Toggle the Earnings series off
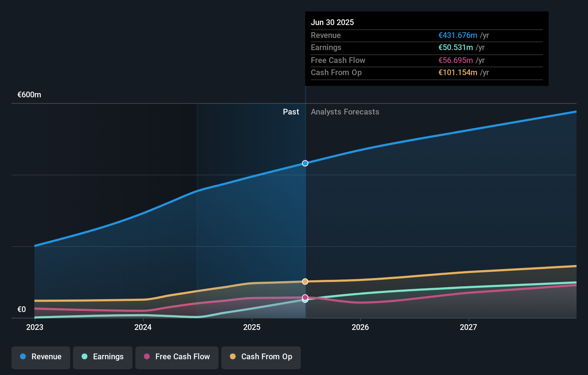 103,357
